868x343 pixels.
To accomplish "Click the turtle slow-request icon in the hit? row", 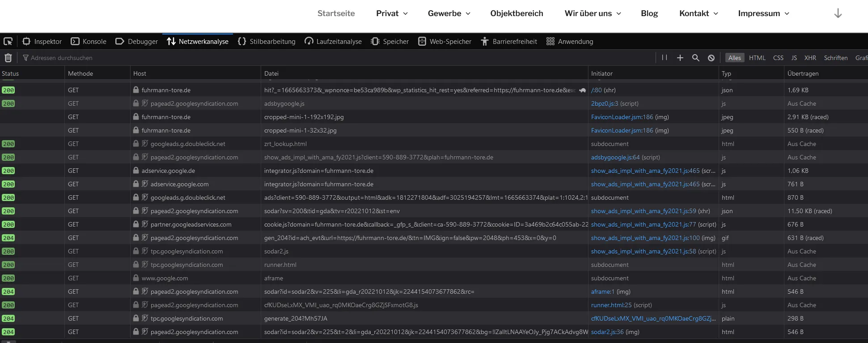I will (582, 90).
